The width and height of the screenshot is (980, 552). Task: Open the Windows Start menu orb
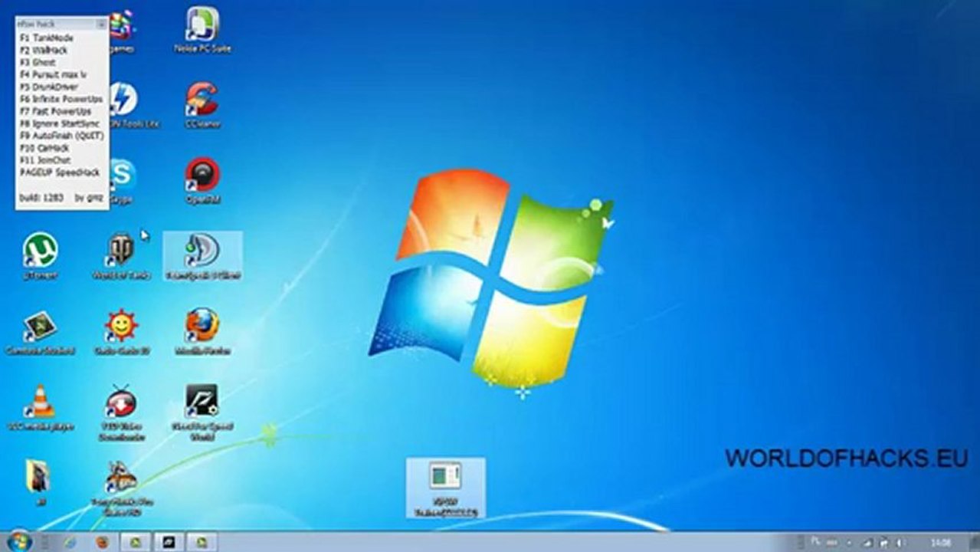pyautogui.click(x=19, y=542)
